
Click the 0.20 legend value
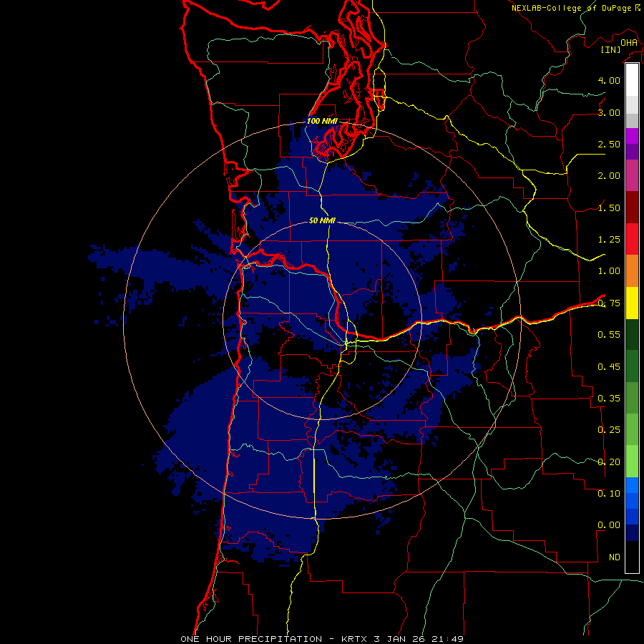click(x=609, y=462)
